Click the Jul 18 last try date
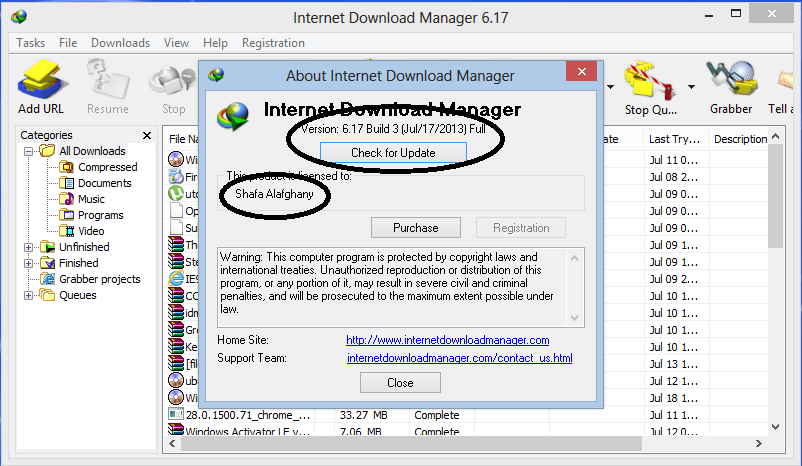Viewport: 802px width, 466px height. (x=674, y=398)
